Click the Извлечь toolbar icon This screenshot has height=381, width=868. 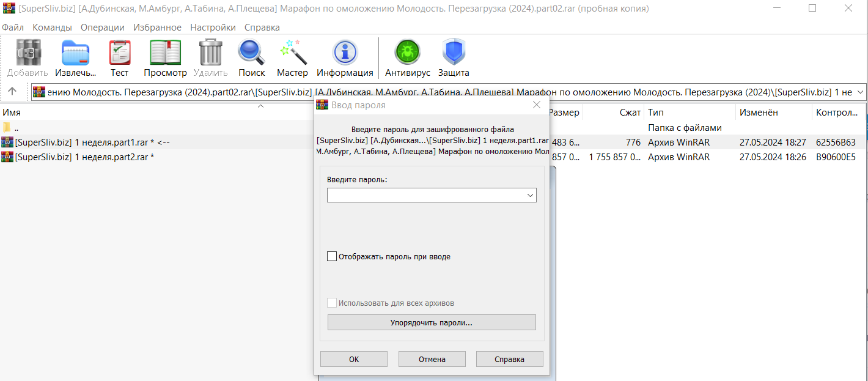click(76, 53)
